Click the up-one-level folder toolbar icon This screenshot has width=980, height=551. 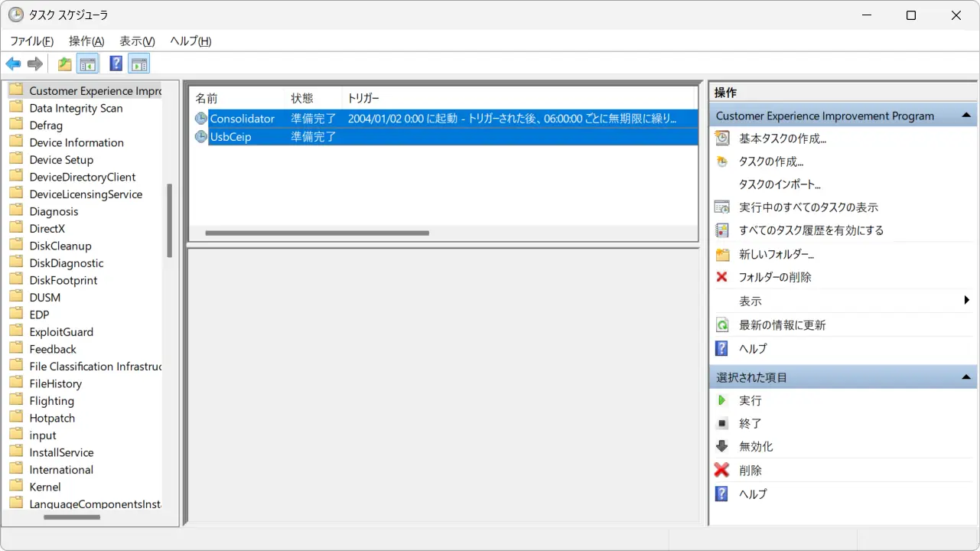tap(65, 64)
